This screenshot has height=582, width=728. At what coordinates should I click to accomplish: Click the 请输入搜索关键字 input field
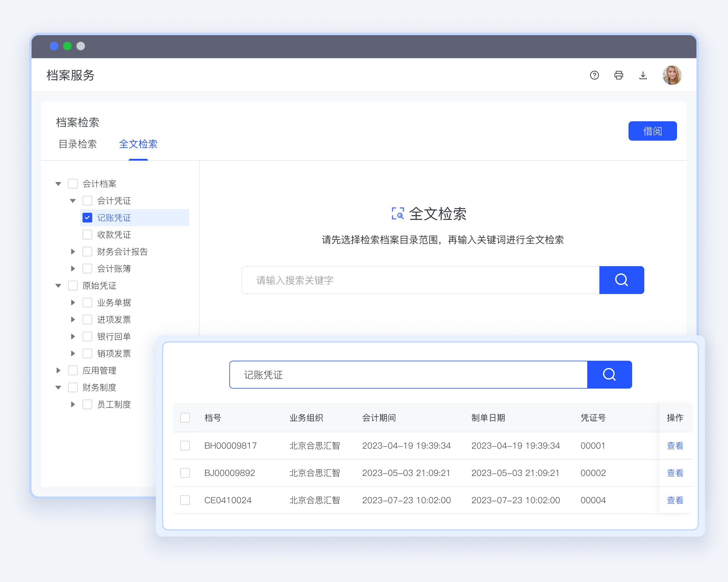pyautogui.click(x=420, y=280)
